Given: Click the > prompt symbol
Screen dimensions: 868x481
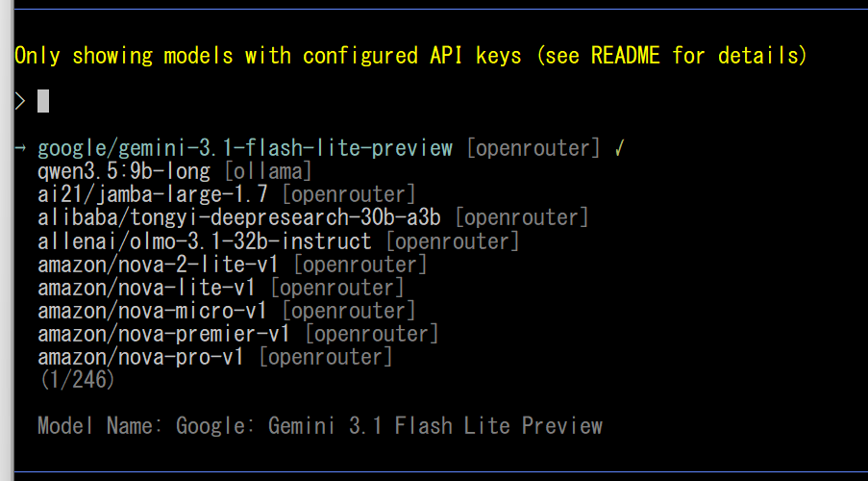Looking at the screenshot, I should [20, 101].
